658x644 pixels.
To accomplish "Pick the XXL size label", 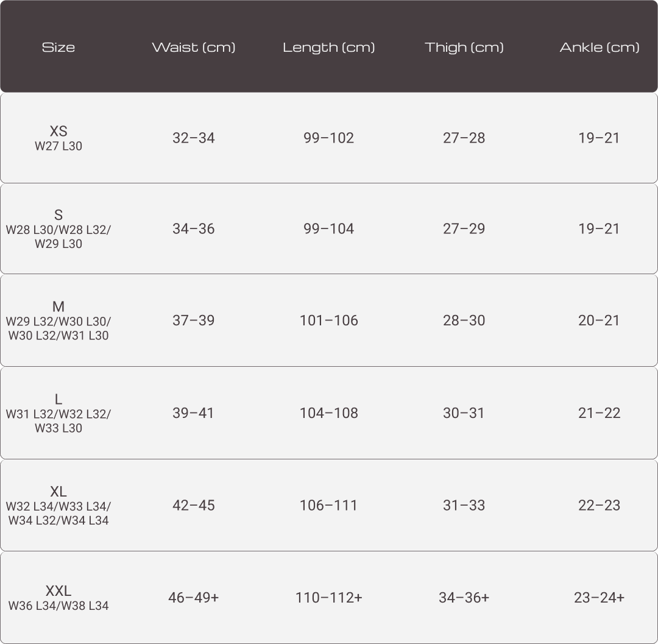I will (x=58, y=590).
